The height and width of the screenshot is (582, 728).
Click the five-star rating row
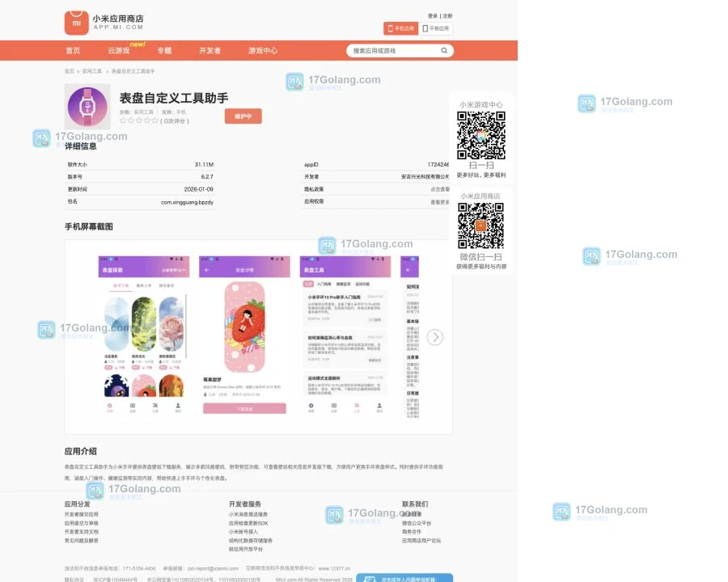(139, 120)
